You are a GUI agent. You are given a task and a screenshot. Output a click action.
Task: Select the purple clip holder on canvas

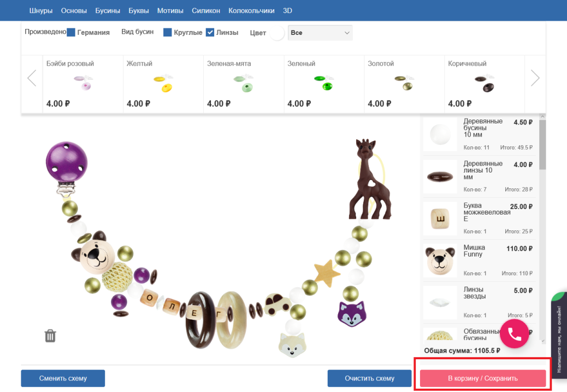67,163
